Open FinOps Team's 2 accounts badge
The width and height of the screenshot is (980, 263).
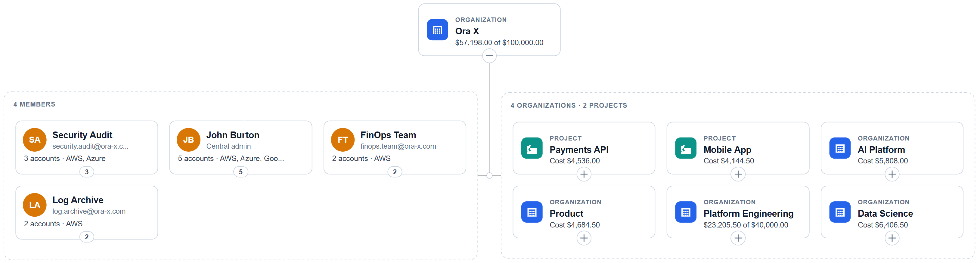coord(395,172)
